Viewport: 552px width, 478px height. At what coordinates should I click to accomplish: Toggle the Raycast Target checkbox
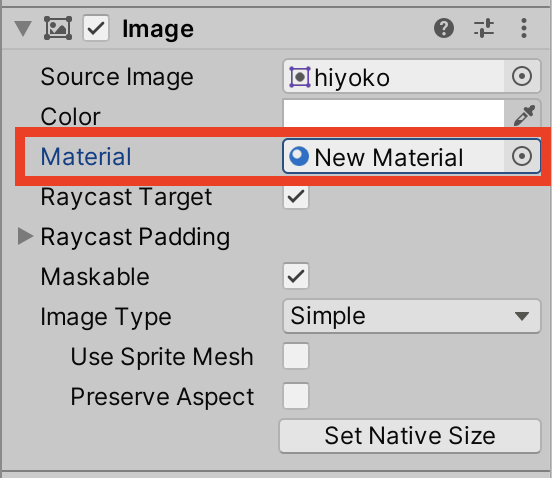point(296,196)
